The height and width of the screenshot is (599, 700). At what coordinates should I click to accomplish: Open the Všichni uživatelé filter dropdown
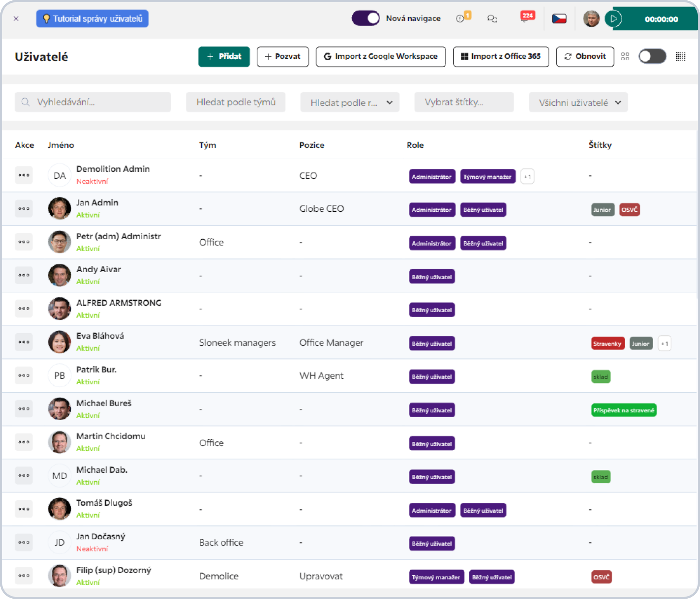(x=578, y=103)
